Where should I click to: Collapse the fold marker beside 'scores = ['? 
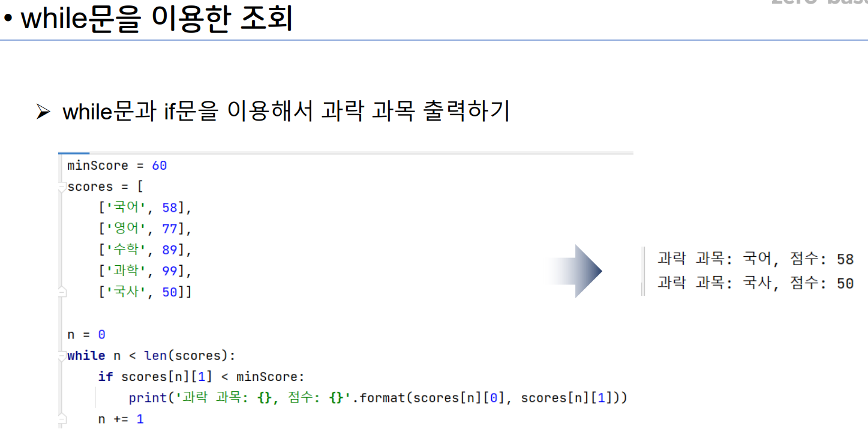62,187
